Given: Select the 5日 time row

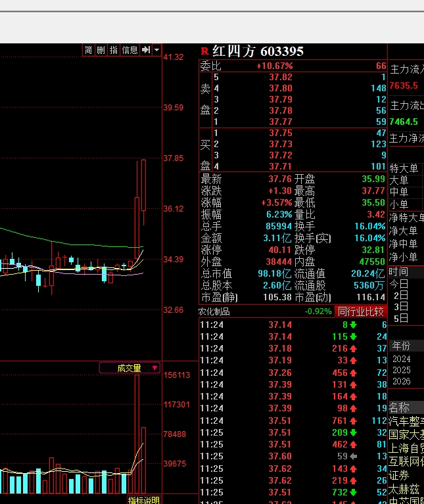Looking at the screenshot, I should click(x=406, y=319).
